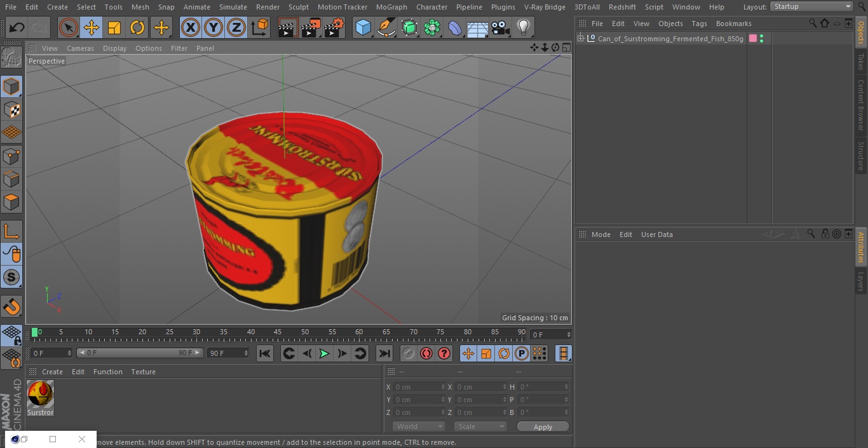The image size is (868, 448).
Task: Go to start of timeline
Action: pos(265,353)
